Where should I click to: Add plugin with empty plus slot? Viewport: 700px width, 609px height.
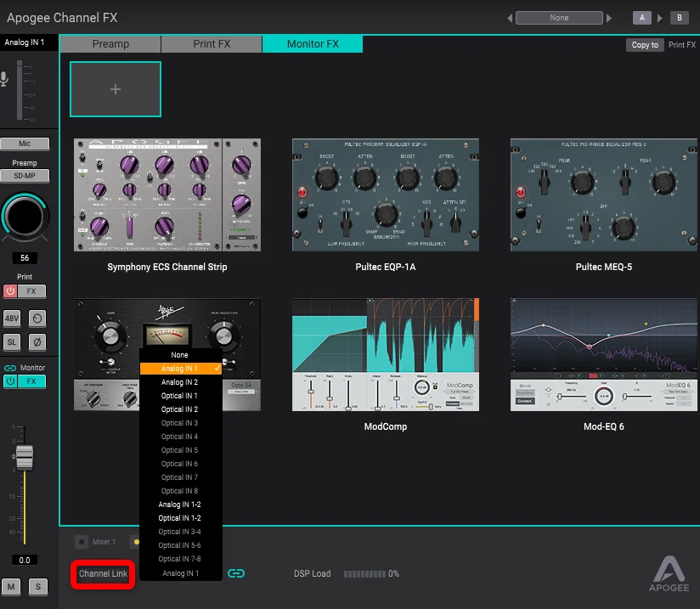[116, 89]
